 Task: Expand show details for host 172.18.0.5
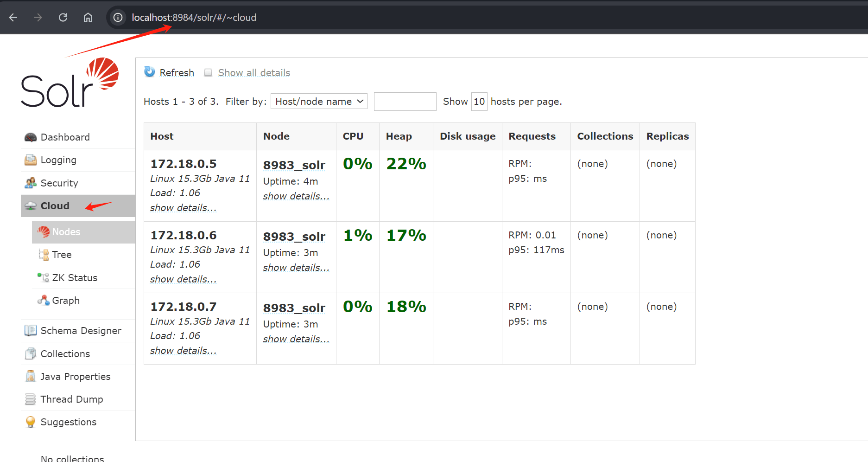(x=183, y=208)
